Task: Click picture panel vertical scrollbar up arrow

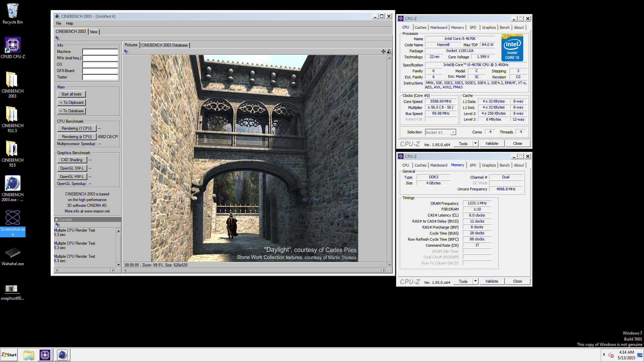Action: click(x=389, y=58)
